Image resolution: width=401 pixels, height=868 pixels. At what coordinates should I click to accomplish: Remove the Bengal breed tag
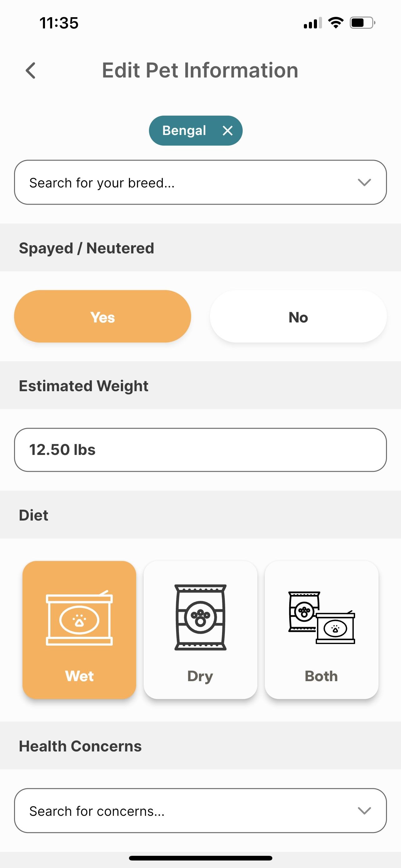(228, 131)
